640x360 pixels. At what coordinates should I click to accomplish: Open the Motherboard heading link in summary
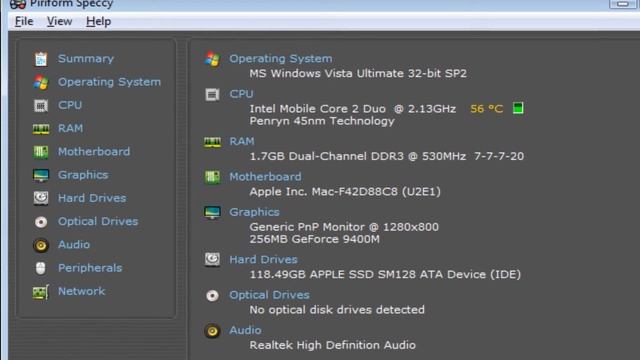(x=265, y=177)
